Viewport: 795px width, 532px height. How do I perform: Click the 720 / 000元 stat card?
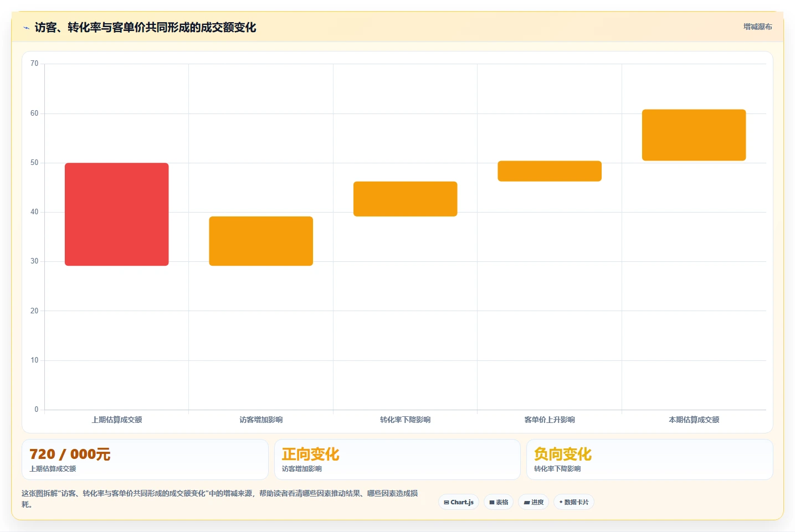[x=145, y=459]
